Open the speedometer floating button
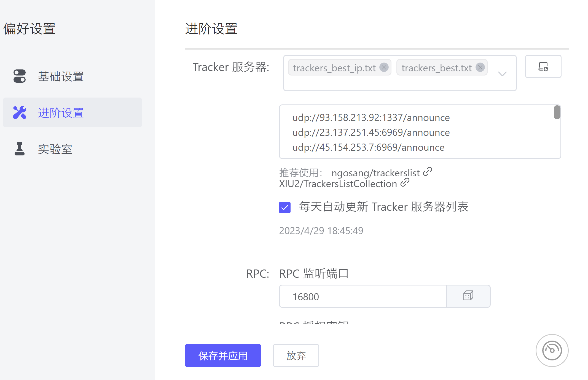Screen dimensions: 588x380 point(552,350)
